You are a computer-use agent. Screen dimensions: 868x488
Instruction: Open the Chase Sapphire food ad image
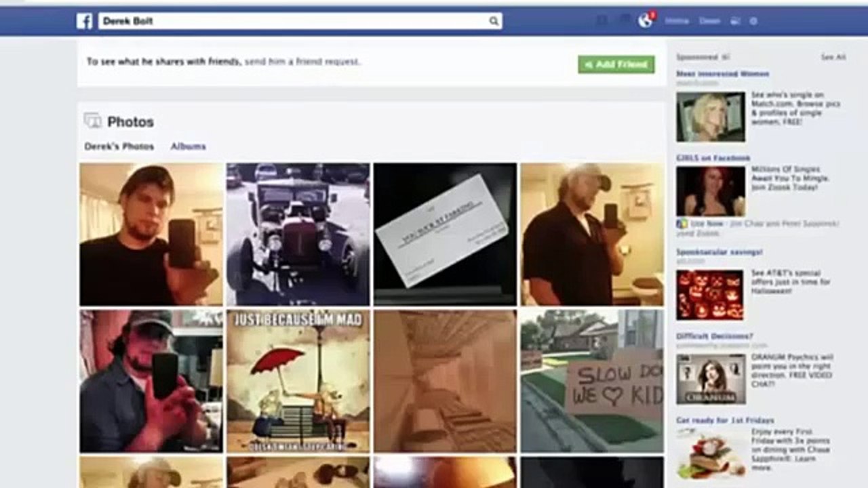[710, 454]
